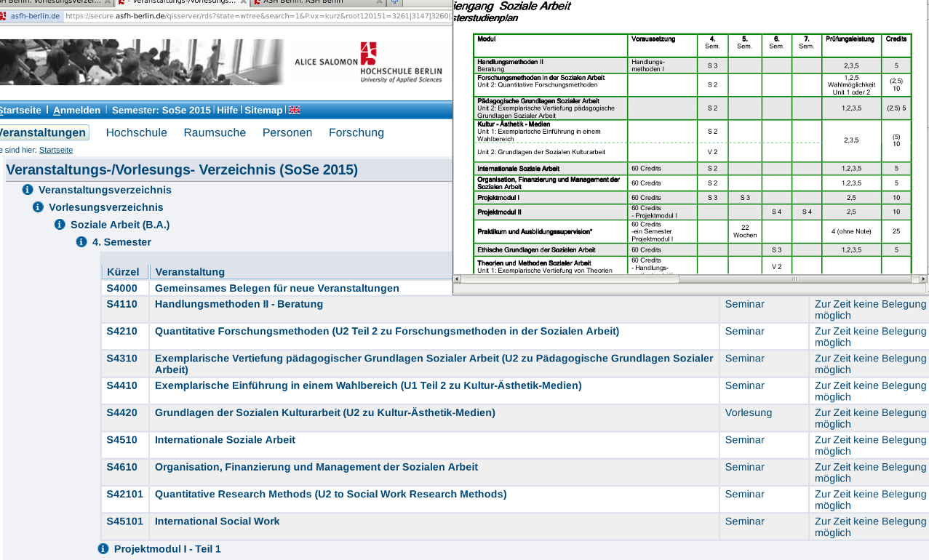
Task: Open Gemeinsames Belegen für neue Veranstaltungen
Action: click(x=277, y=288)
